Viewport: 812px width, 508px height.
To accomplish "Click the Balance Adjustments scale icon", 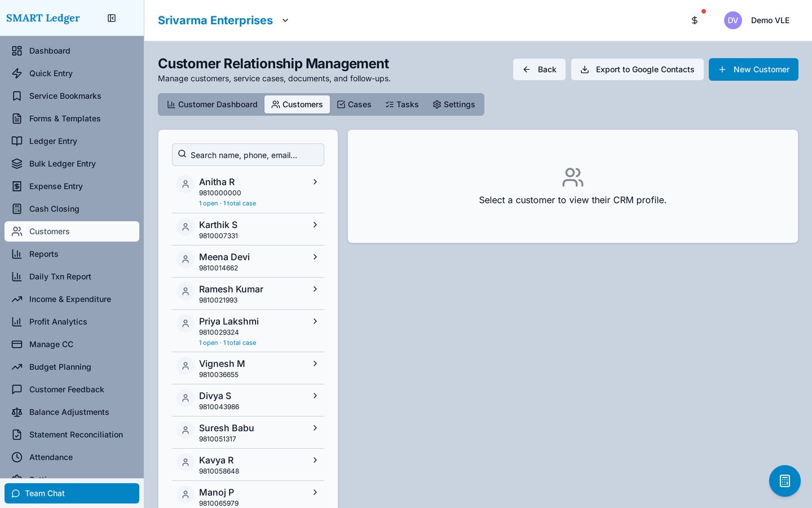I will click(x=17, y=412).
